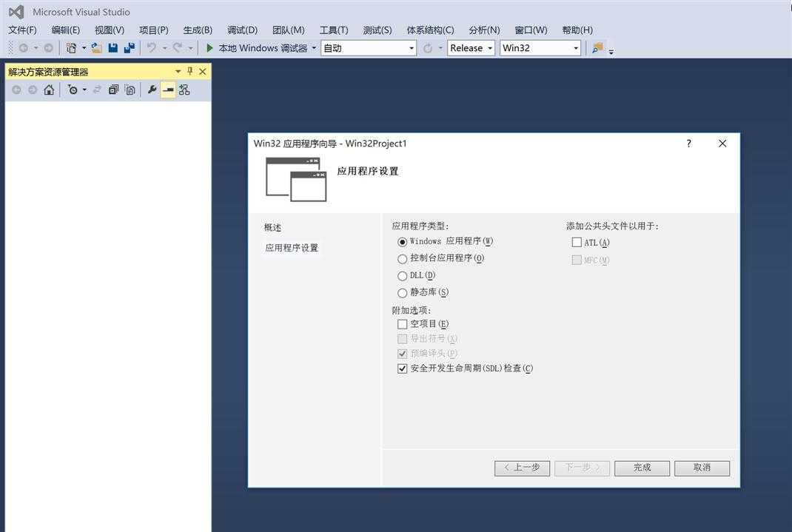Open the 工具(T) menu
Viewport: 792px width, 532px height.
coord(333,30)
